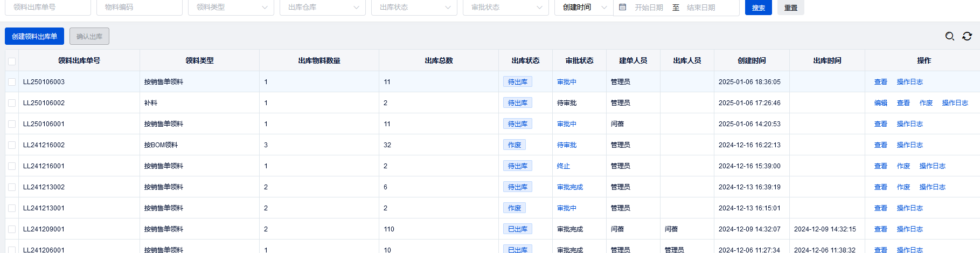
Task: Check the row for LL250106003
Action: (12, 82)
